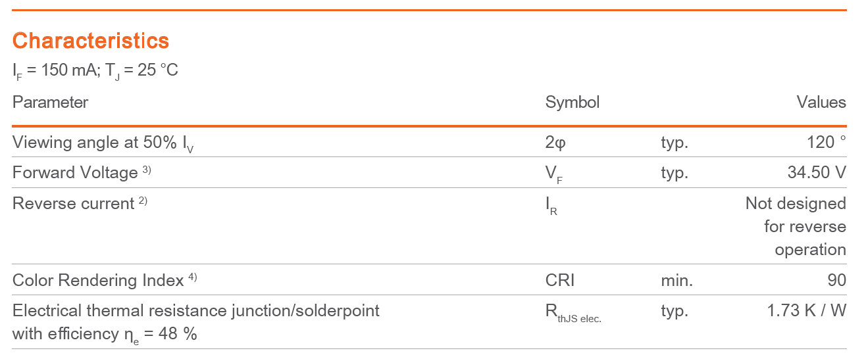
Task: Click the CRI minimum value 90
Action: click(x=837, y=280)
